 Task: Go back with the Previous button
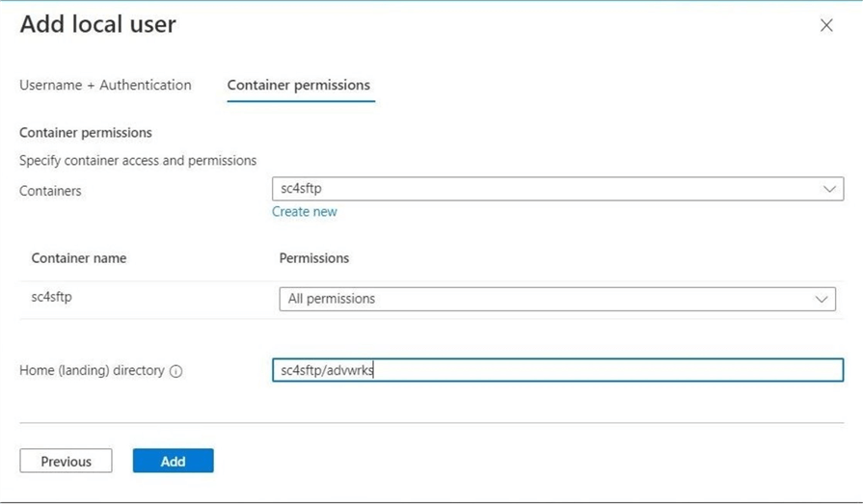click(66, 462)
